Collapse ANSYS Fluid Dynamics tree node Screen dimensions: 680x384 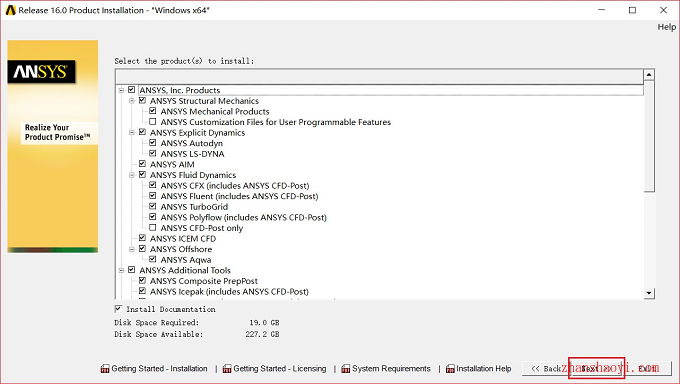tap(132, 175)
